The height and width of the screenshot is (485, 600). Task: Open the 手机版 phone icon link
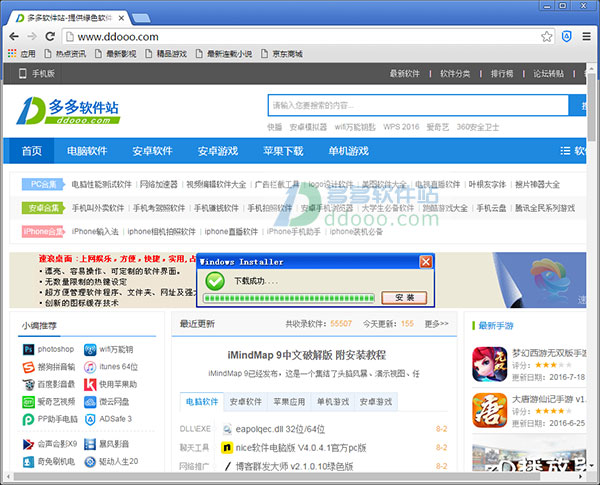click(37, 73)
